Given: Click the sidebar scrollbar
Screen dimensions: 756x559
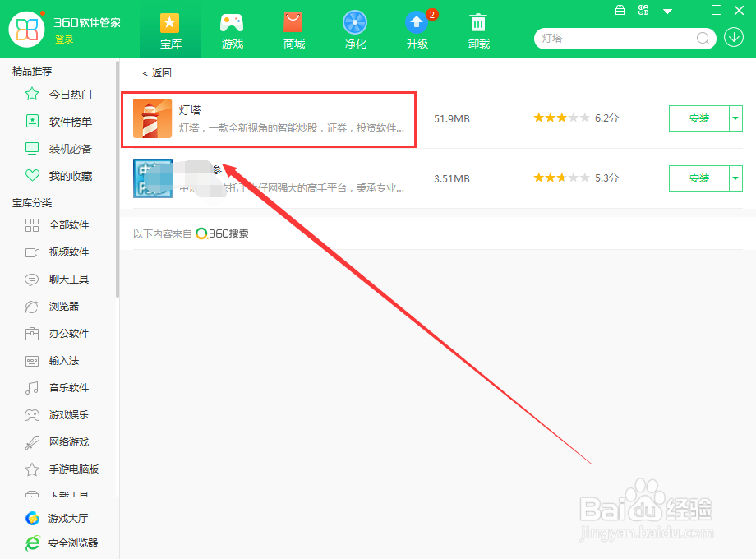Looking at the screenshot, I should (118, 178).
